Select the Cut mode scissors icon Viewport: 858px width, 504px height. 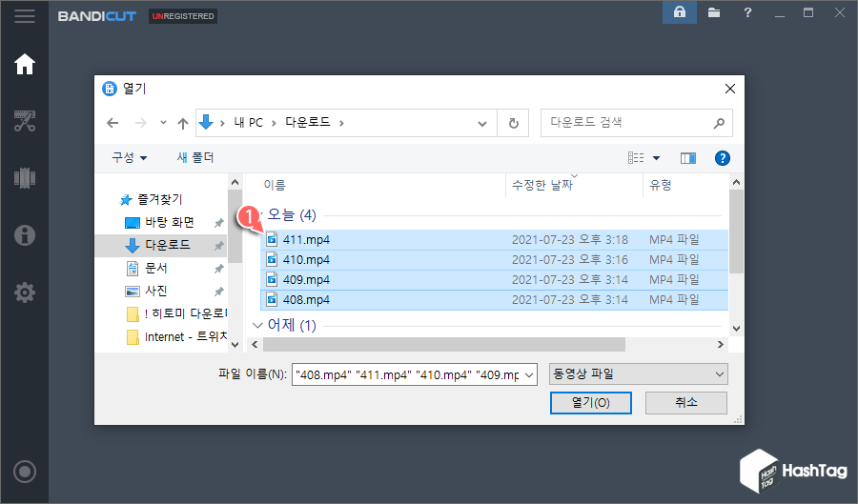pyautogui.click(x=25, y=121)
